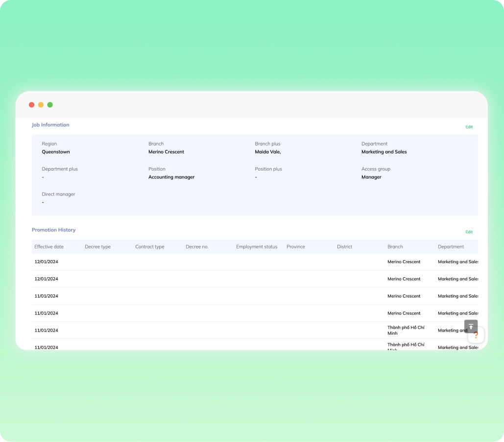Click the scroll-to-top arrow icon
Viewport: 504px width, 442px height.
pyautogui.click(x=471, y=326)
